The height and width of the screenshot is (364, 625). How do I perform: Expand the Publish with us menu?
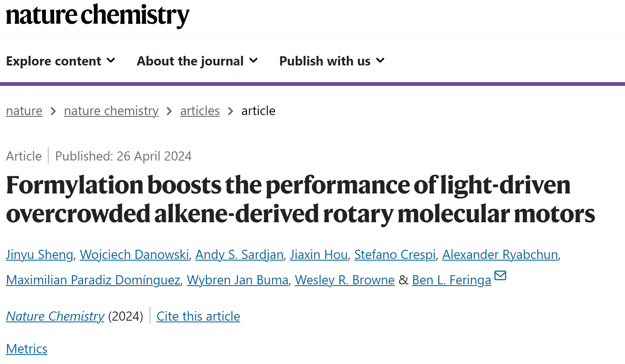[x=332, y=61]
